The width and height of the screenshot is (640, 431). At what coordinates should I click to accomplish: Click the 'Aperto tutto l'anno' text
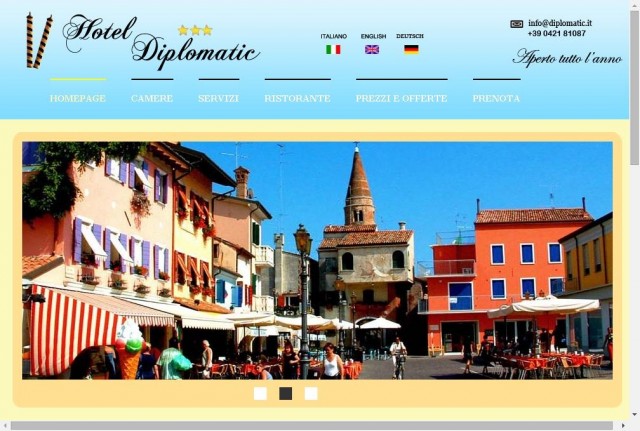click(x=567, y=58)
